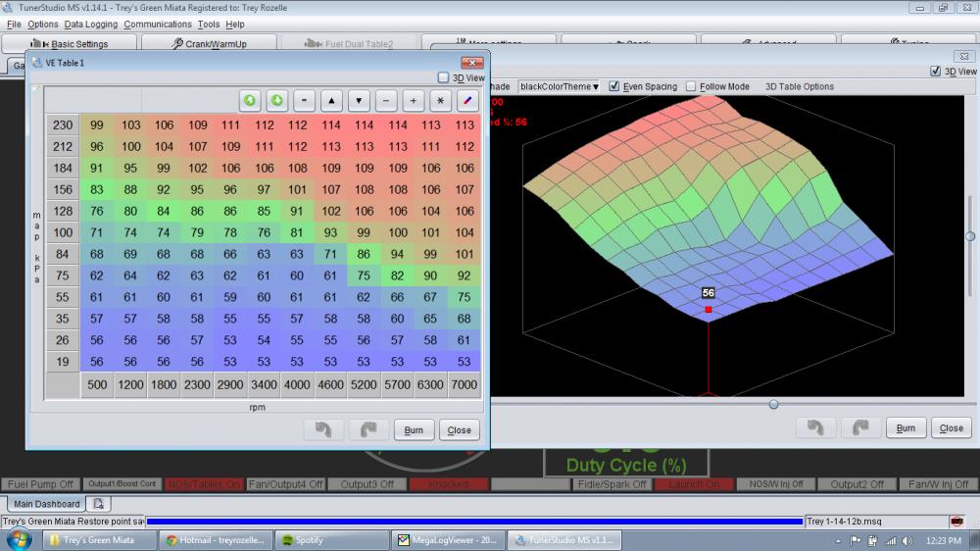This screenshot has height=551, width=980.
Task: Click Burn button in VE Table window
Action: click(414, 429)
